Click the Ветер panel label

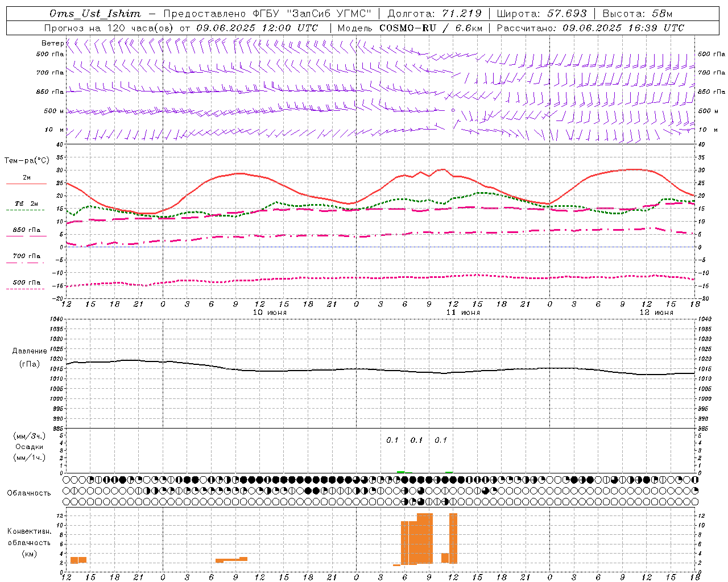[52, 43]
